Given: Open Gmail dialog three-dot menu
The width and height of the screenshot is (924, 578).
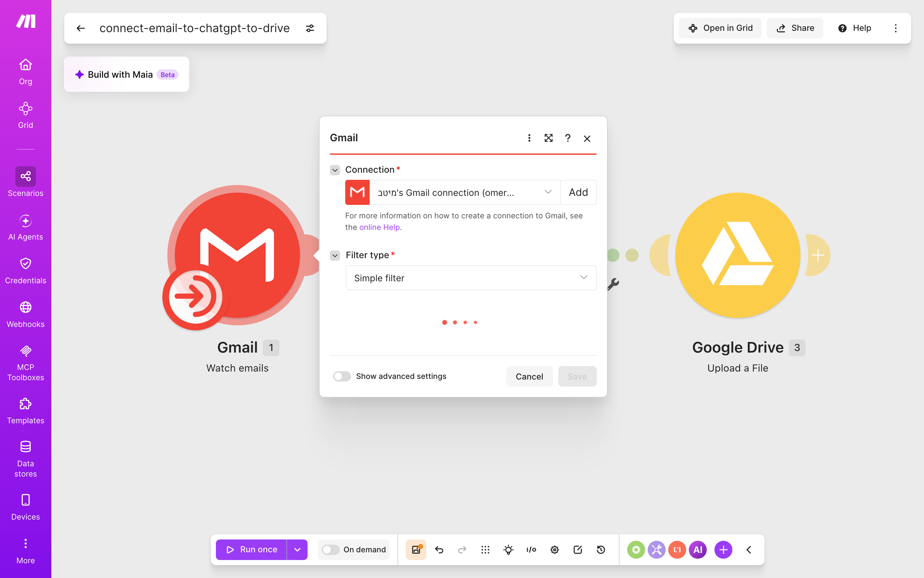Looking at the screenshot, I should 529,138.
